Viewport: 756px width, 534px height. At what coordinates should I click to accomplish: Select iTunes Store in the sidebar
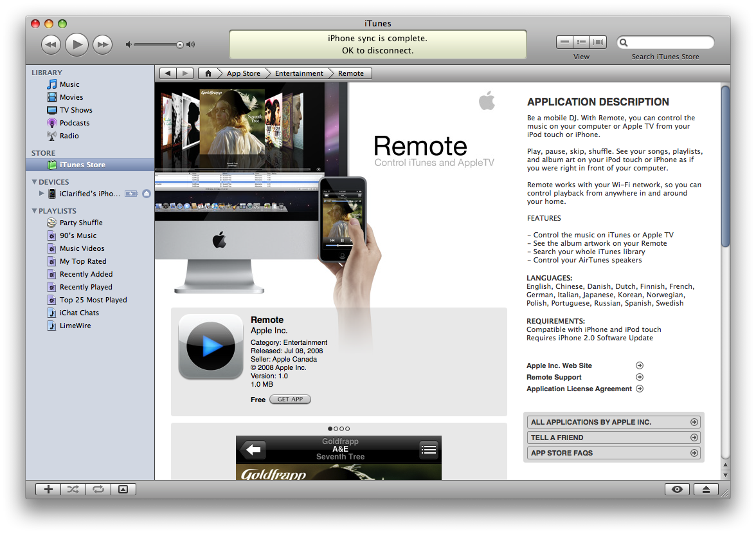[90, 165]
